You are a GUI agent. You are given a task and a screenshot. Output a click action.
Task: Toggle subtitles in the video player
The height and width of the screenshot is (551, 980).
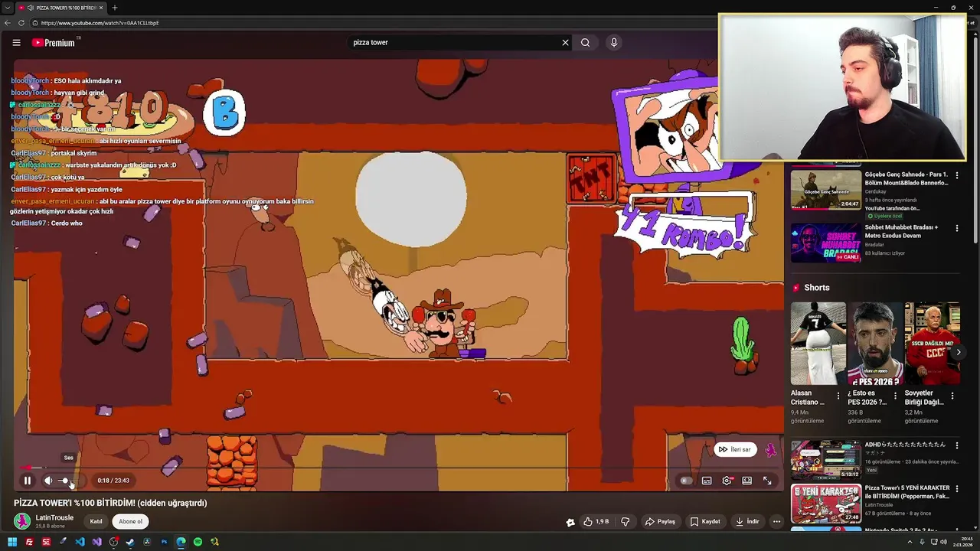tap(707, 481)
